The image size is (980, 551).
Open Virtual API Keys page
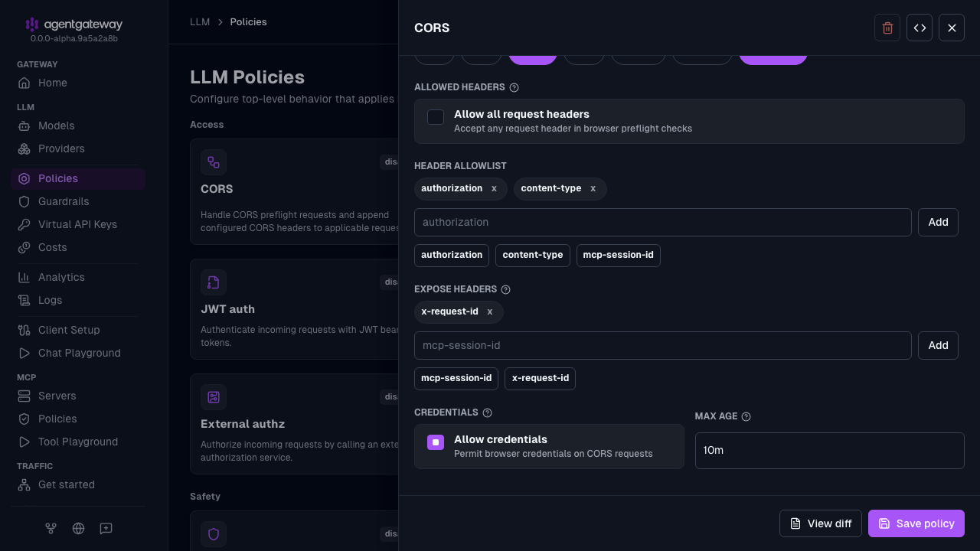tap(78, 224)
